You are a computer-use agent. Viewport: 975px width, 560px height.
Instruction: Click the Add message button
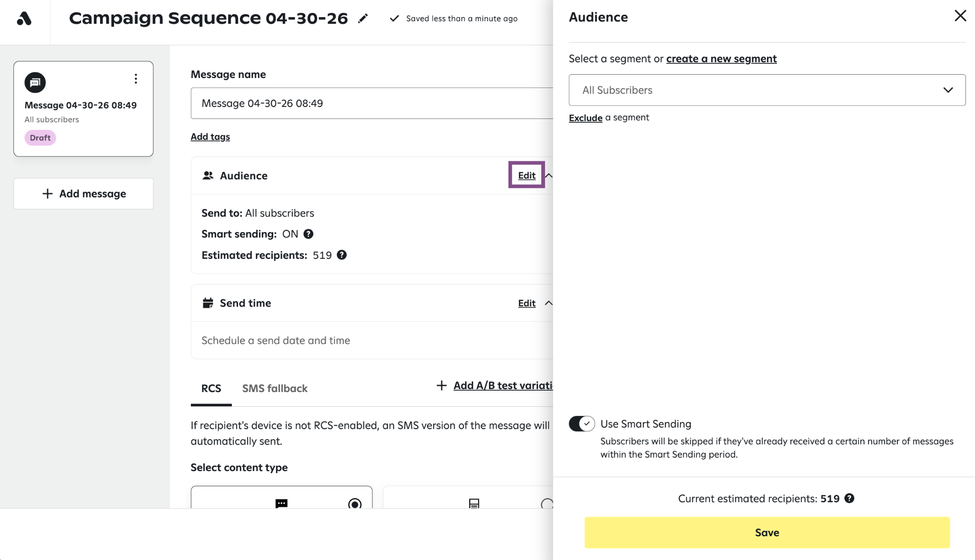83,194
